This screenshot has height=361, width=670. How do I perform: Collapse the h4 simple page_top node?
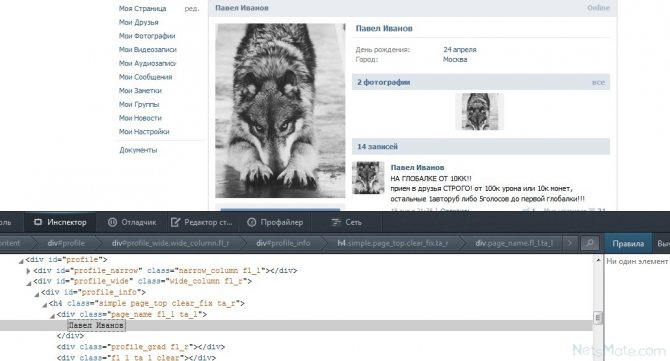44,305
